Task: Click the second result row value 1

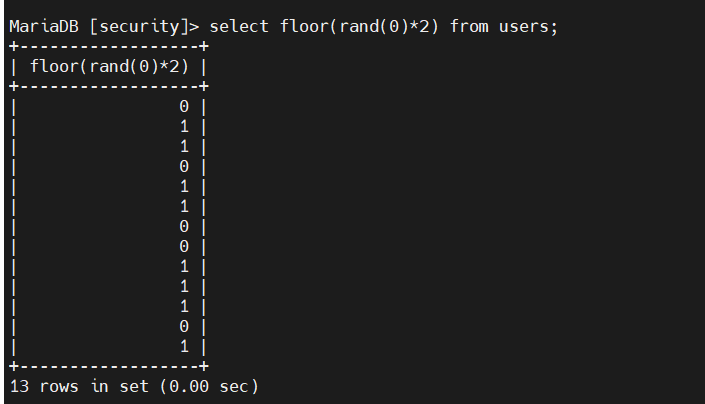Action: tap(184, 126)
